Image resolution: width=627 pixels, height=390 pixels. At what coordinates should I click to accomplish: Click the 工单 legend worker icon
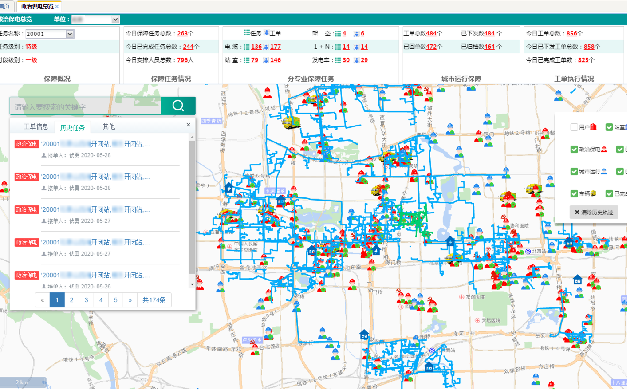tap(266, 32)
